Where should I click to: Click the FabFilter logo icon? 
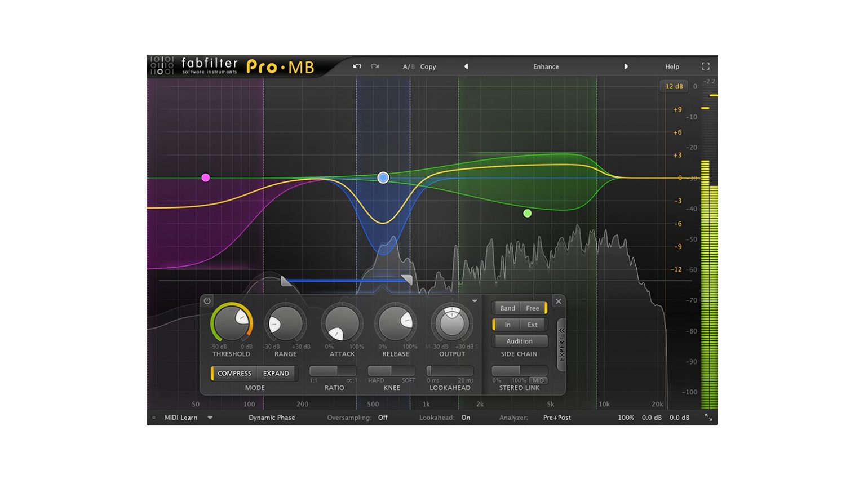click(162, 66)
